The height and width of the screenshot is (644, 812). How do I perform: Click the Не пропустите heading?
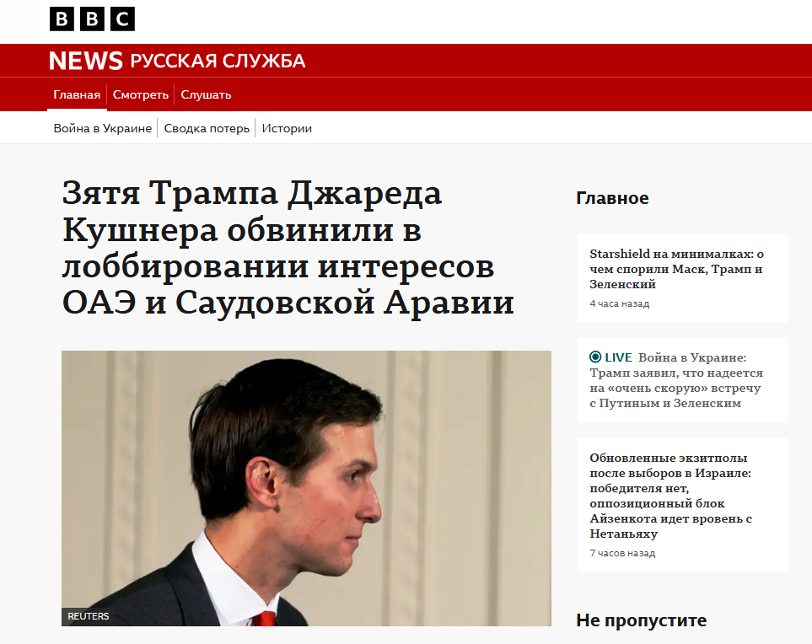(x=641, y=620)
